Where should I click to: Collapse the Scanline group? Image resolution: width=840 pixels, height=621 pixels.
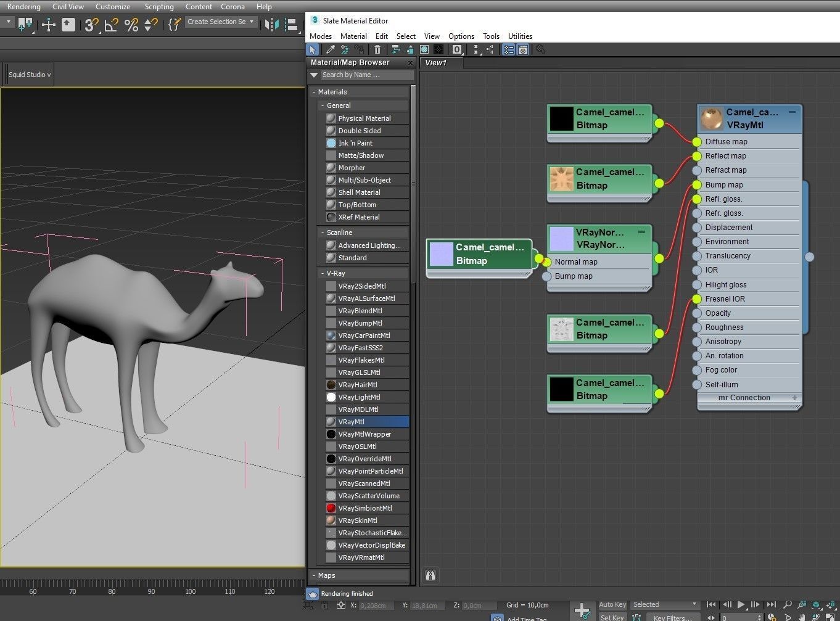[323, 232]
